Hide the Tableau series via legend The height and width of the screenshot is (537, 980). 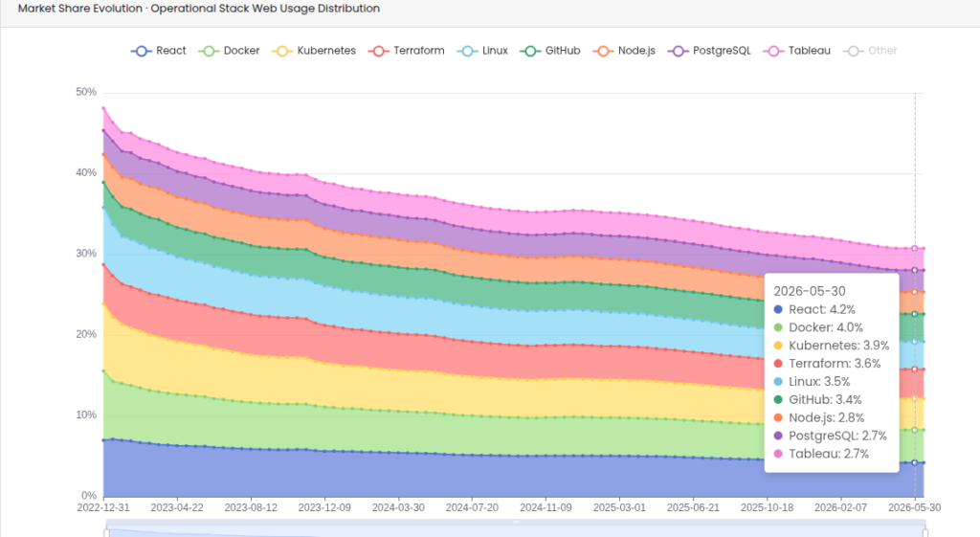click(x=797, y=51)
